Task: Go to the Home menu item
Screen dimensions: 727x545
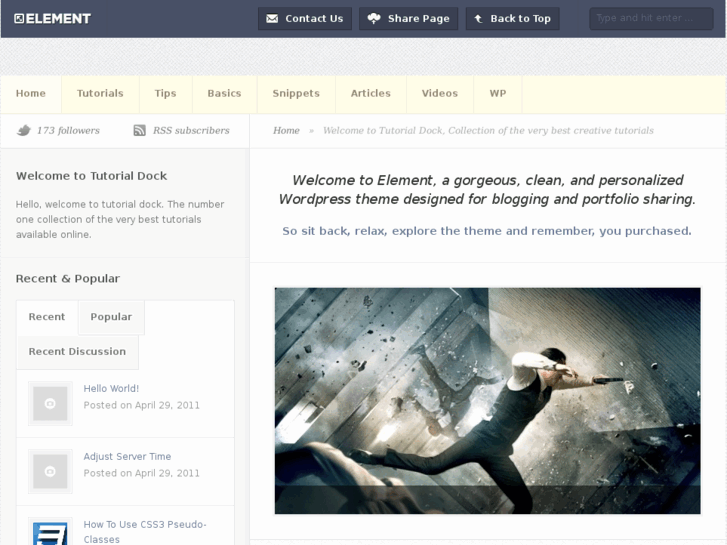Action: click(x=31, y=94)
